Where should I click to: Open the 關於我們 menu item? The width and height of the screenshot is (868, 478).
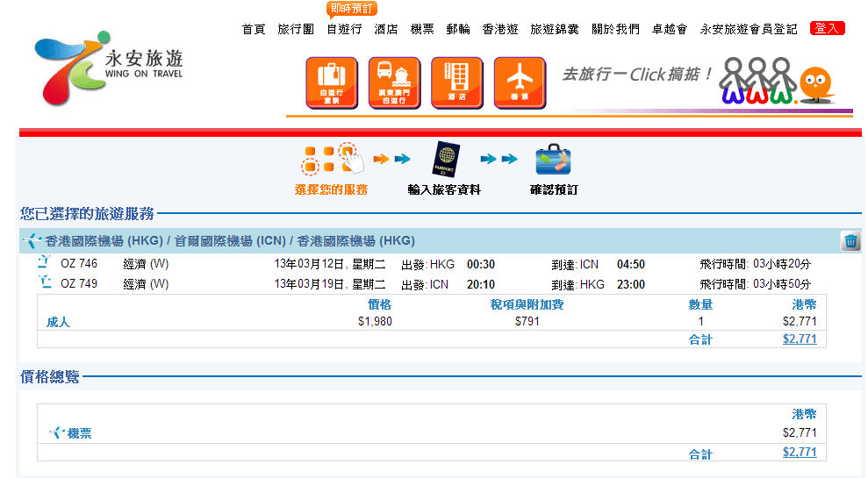pyautogui.click(x=615, y=29)
